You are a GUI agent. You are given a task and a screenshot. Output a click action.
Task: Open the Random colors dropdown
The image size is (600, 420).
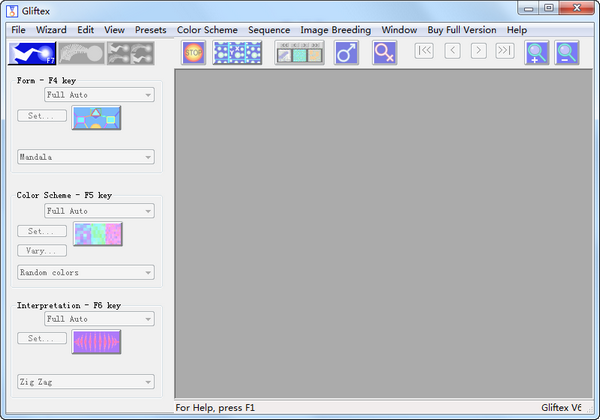[86, 272]
